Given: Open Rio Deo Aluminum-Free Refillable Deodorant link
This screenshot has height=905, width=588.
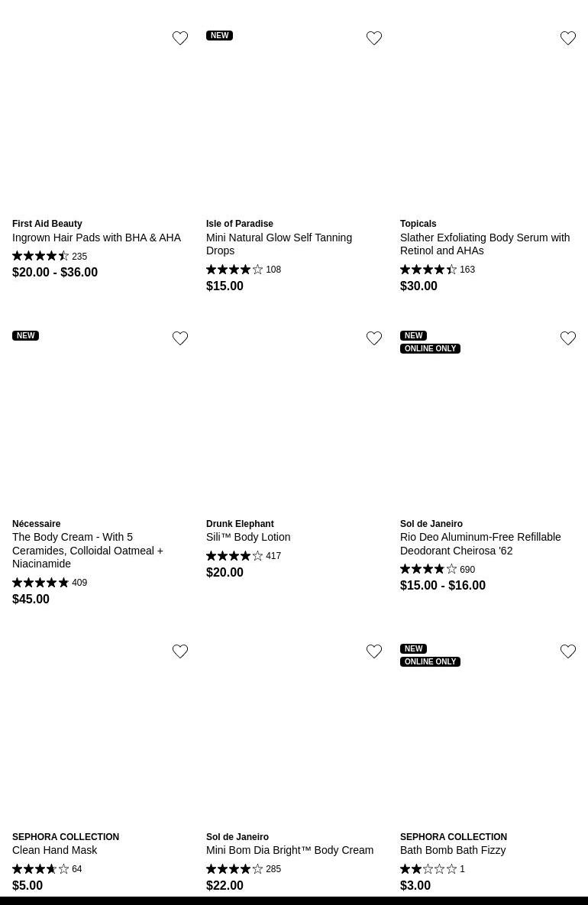Looking at the screenshot, I should pos(480,544).
